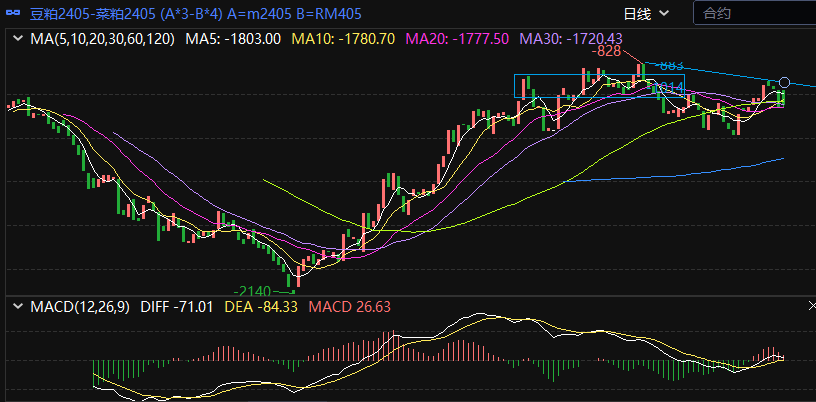This screenshot has height=402, width=816.
Task: Collapse the MA indicator with its chevron
Action: (x=17, y=39)
